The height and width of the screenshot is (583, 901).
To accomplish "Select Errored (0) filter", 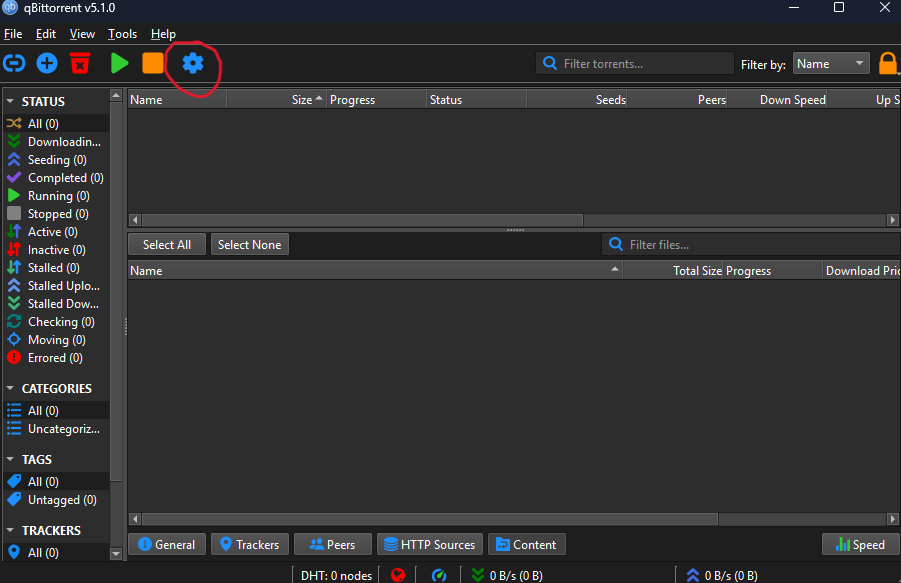I will tap(56, 358).
